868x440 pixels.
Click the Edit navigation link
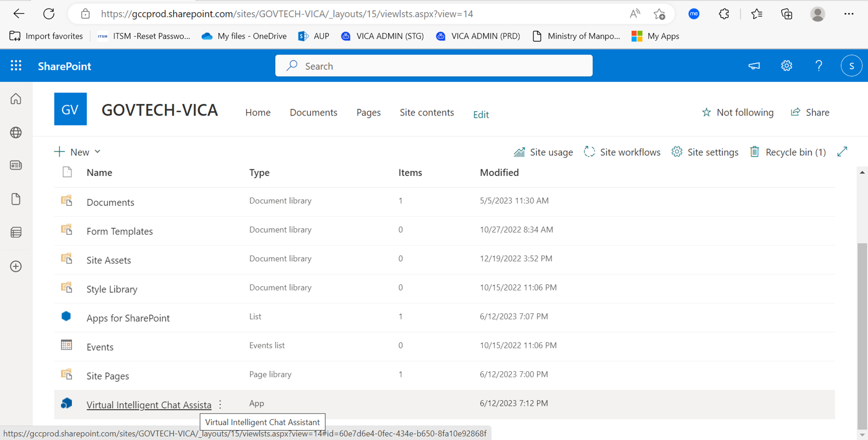coord(481,114)
